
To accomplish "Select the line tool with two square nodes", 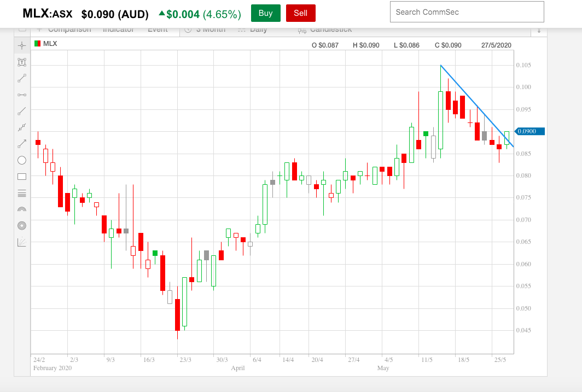I will click(22, 127).
